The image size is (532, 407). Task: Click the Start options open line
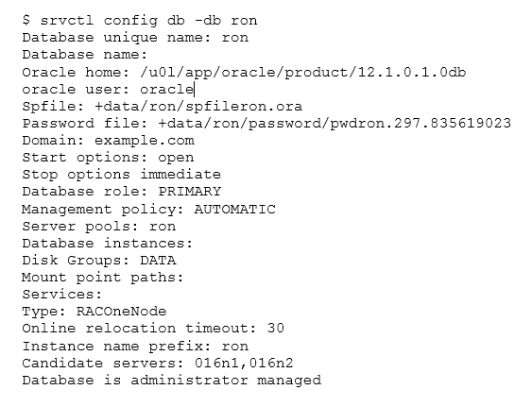[108, 158]
